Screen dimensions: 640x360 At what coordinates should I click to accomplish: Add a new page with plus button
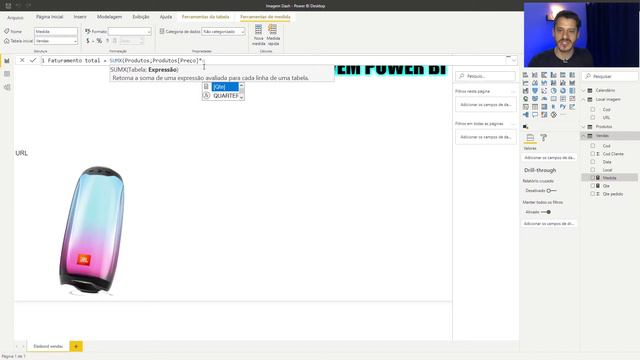[76, 346]
